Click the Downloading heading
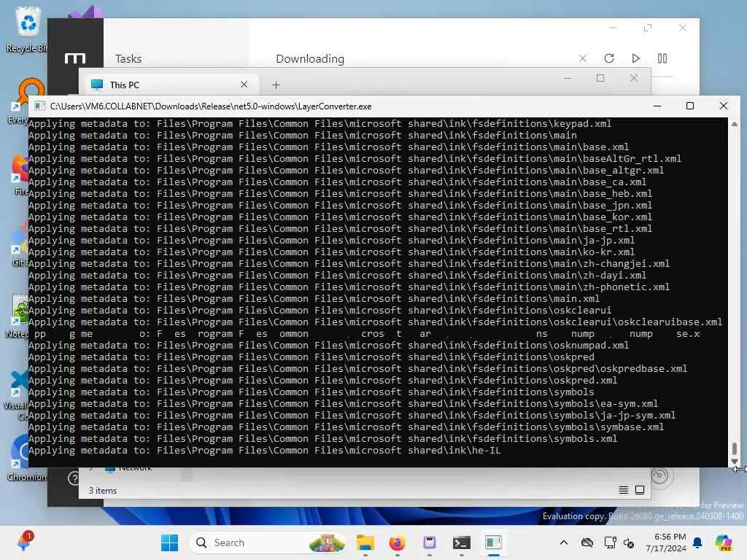 click(x=309, y=58)
